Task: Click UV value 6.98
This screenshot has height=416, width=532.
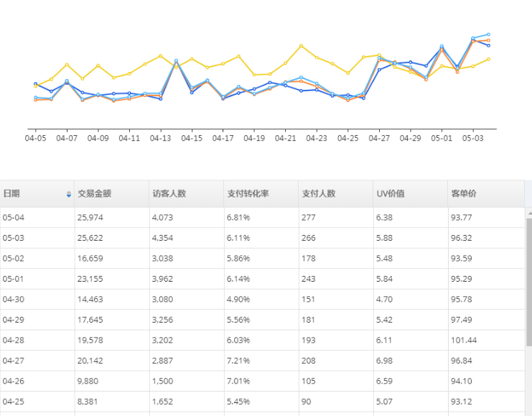Action: click(384, 361)
